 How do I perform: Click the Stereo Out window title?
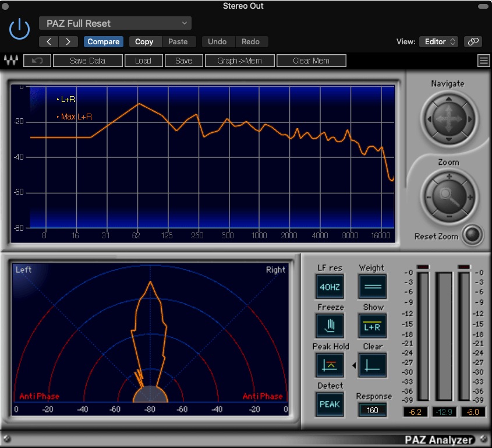point(243,6)
